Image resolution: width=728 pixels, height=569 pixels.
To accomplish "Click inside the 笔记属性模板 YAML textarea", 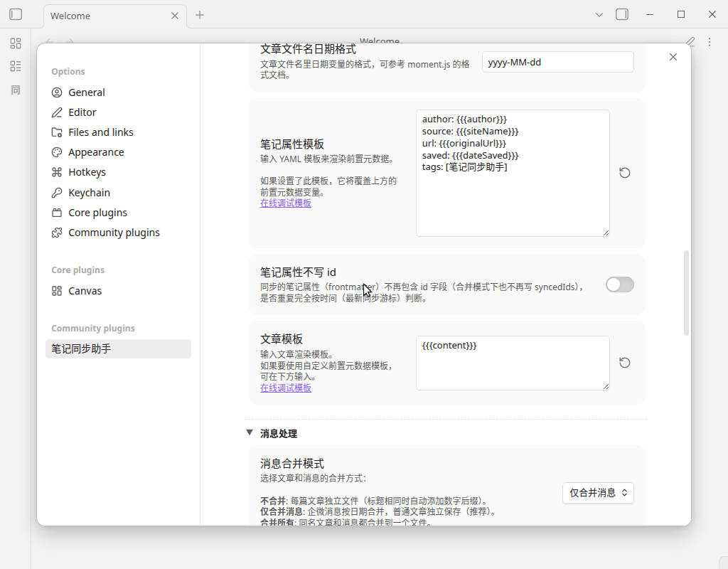I will coord(513,174).
